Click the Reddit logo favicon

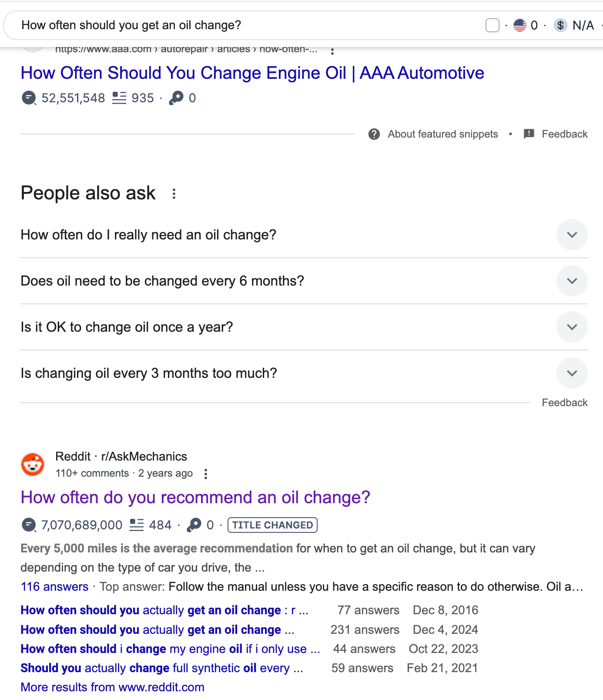coord(33,464)
